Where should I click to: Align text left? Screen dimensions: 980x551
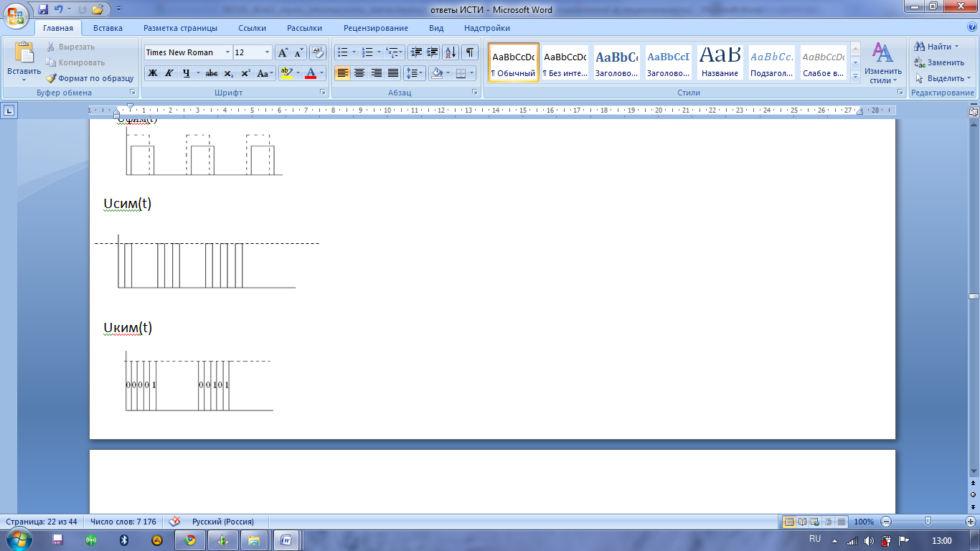343,73
